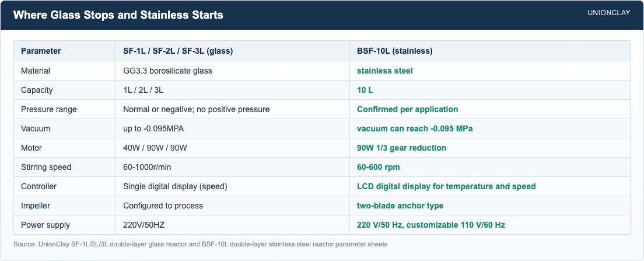Select the 'Vacuum' row label
644x261 pixels.
click(x=36, y=128)
